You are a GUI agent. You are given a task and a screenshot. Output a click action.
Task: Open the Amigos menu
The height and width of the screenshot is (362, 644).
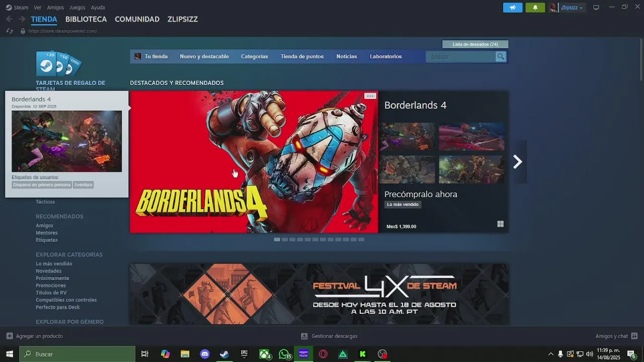click(x=55, y=8)
